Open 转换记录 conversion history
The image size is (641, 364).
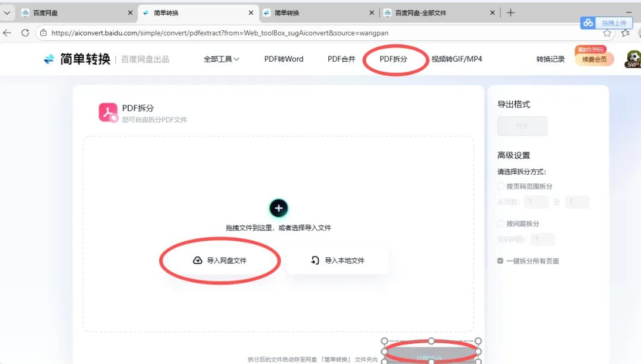550,59
